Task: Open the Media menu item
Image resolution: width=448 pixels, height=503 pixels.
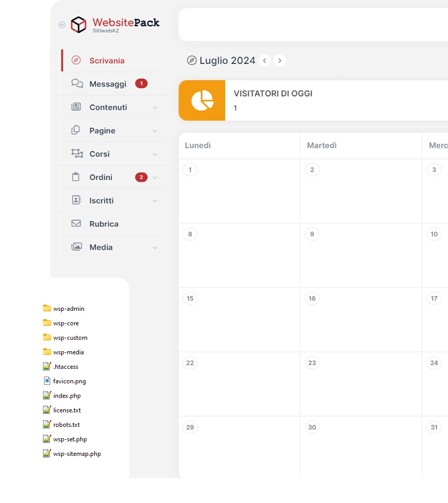Action: (101, 247)
